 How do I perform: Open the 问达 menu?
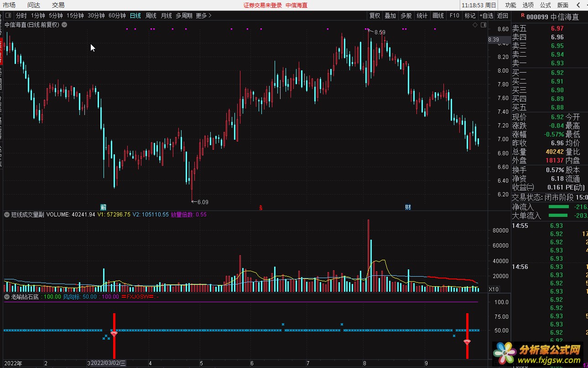(34, 5)
